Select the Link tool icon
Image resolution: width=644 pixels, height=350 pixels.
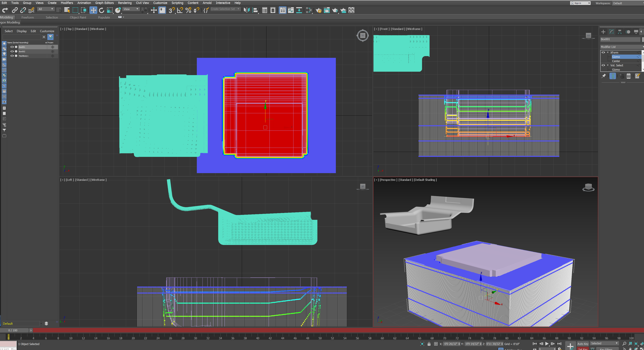(x=15, y=10)
